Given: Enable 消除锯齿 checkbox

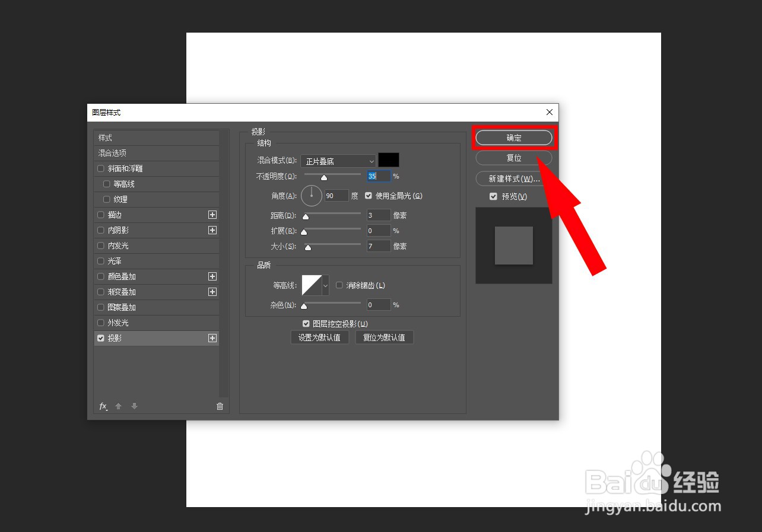Looking at the screenshot, I should [x=339, y=285].
